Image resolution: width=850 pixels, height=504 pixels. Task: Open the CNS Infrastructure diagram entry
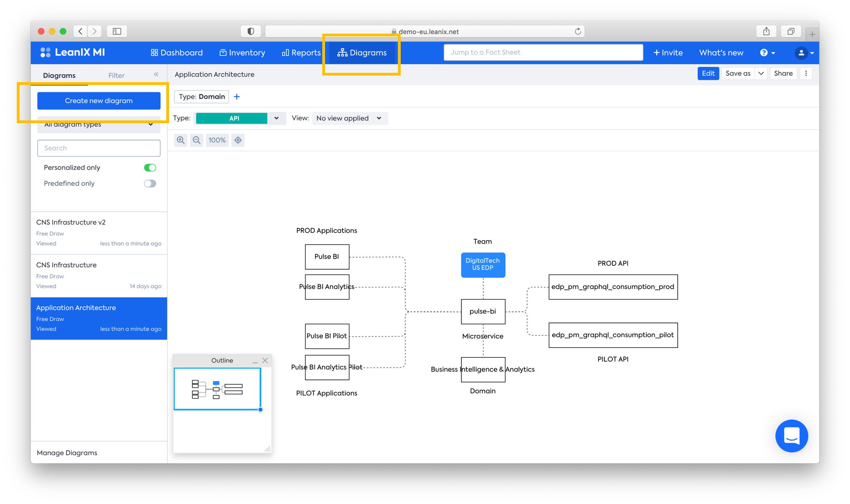click(x=99, y=276)
